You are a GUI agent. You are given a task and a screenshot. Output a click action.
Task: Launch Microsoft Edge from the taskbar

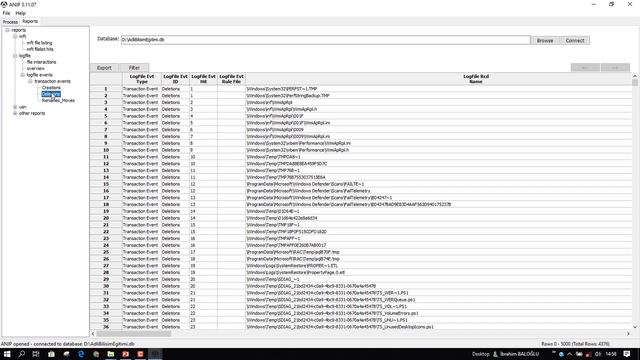(x=81, y=354)
